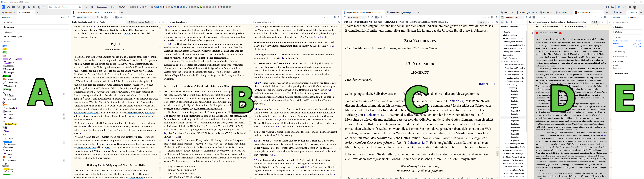Open the Library books icon
This screenshot has width=644, height=179.
[x=14, y=7]
